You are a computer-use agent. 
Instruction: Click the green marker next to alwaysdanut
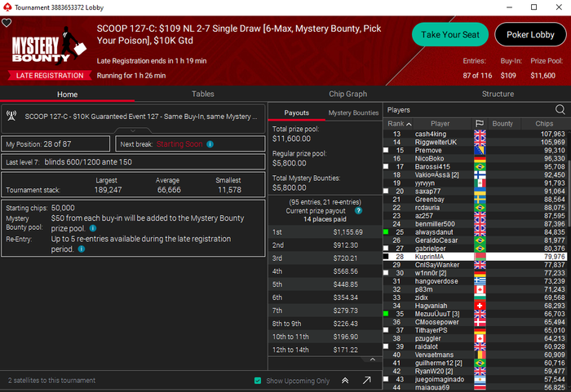click(x=386, y=231)
